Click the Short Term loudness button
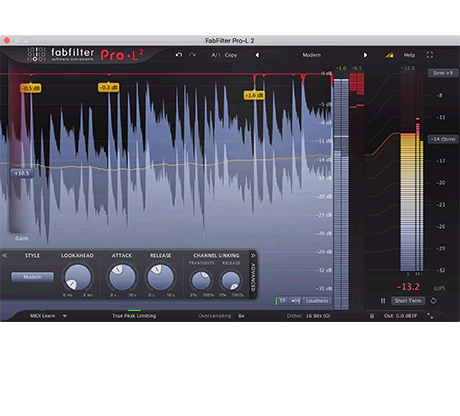 [408, 301]
